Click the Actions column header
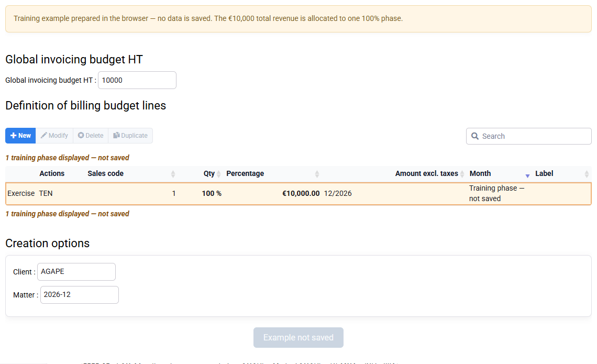The image size is (597, 364). click(52, 174)
